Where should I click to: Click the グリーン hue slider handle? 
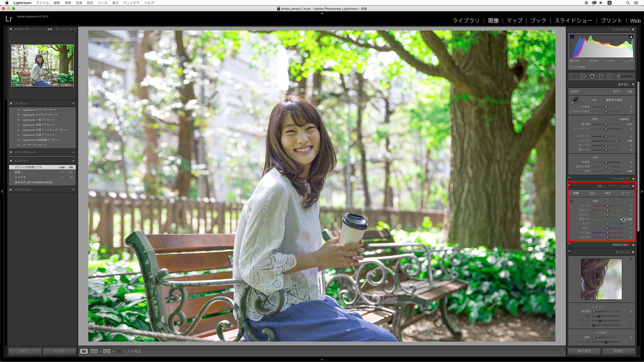tap(621, 219)
